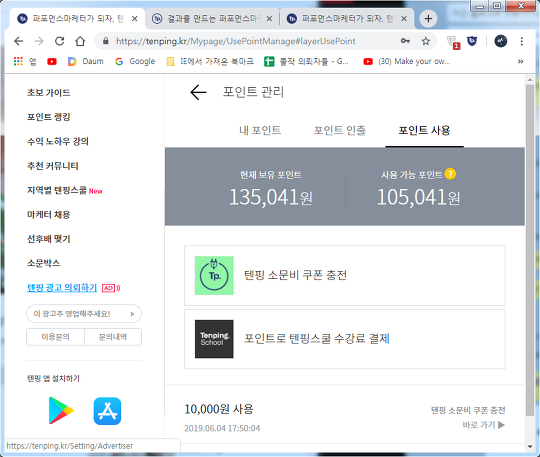Click 텐핑 광고 의뢰하기 link
540x457 pixels.
point(62,288)
